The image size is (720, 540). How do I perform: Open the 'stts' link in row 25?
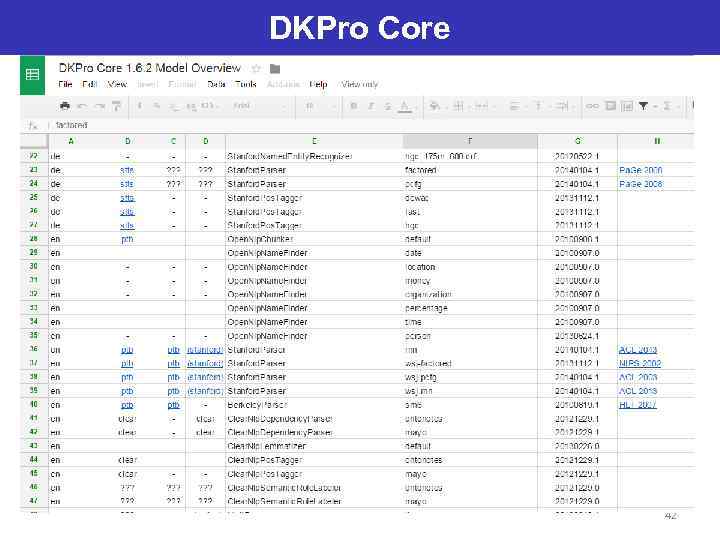[127, 198]
